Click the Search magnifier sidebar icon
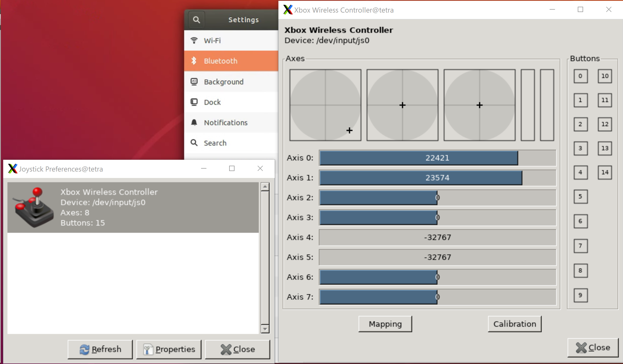Screen dimensions: 623x364 coord(194,143)
